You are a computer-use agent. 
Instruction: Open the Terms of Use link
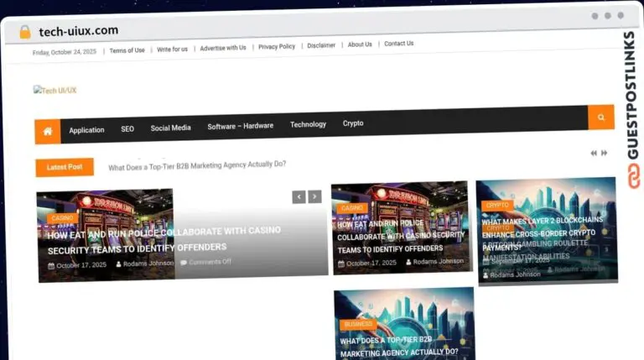pyautogui.click(x=127, y=50)
